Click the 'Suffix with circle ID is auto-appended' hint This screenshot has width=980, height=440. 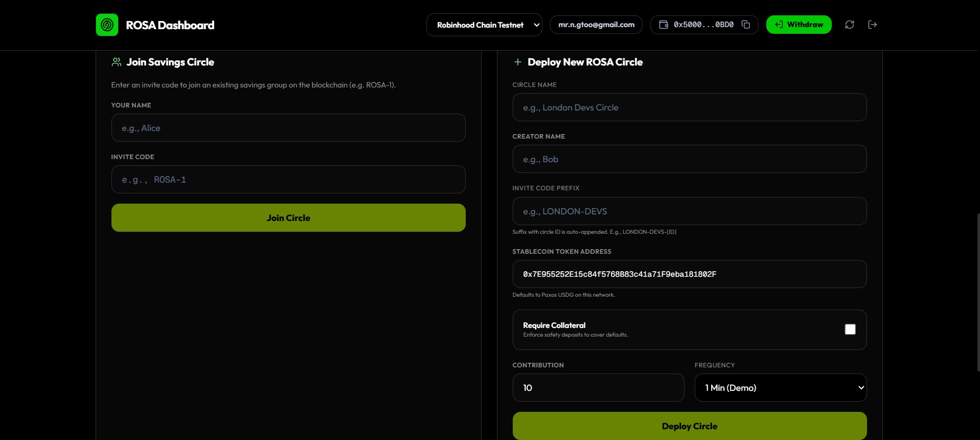pyautogui.click(x=594, y=232)
